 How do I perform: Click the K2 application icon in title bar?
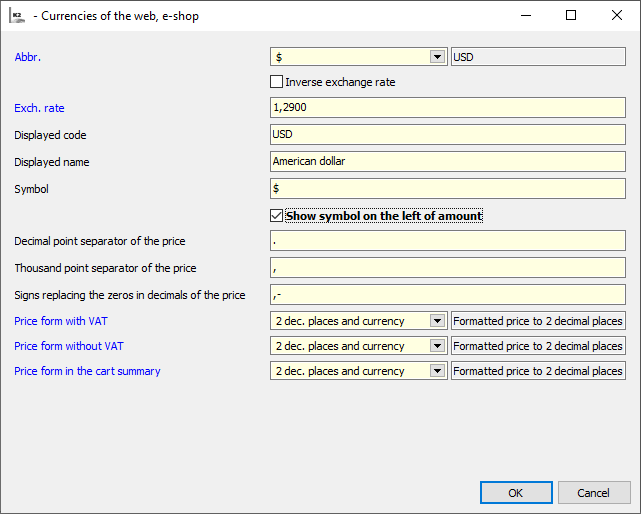click(17, 16)
